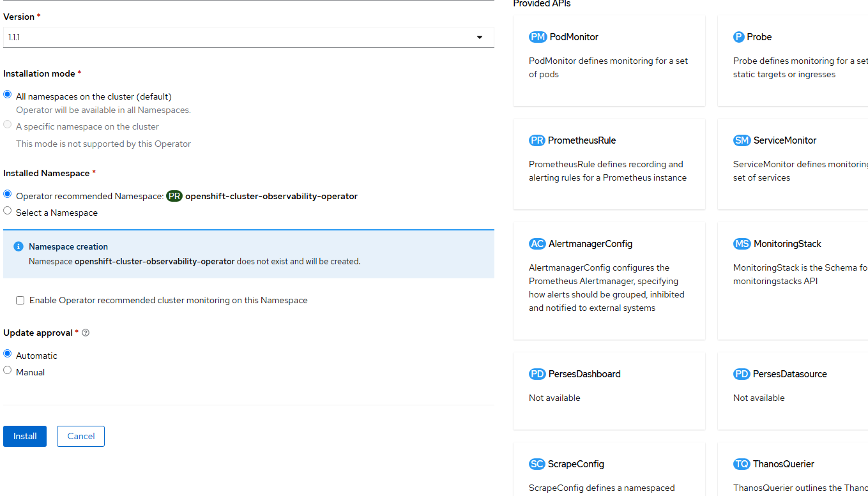
Task: Click the PersesDashboard title text
Action: pyautogui.click(x=584, y=374)
